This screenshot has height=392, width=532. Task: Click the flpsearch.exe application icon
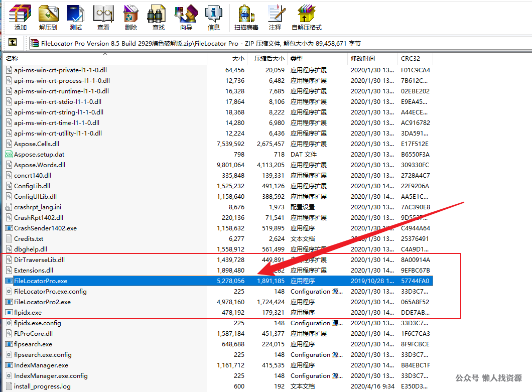(x=9, y=344)
